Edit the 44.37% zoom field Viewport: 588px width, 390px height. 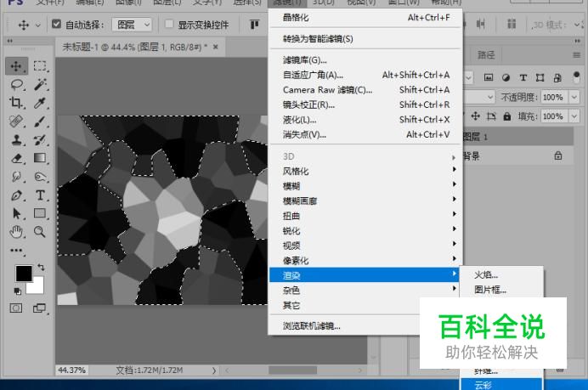click(x=71, y=370)
